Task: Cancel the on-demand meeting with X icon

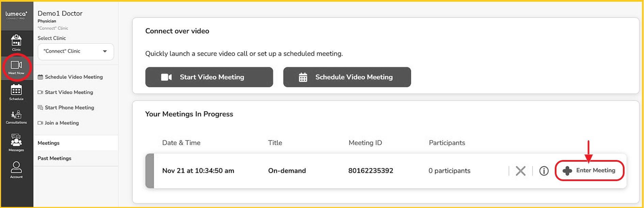Action: (520, 171)
